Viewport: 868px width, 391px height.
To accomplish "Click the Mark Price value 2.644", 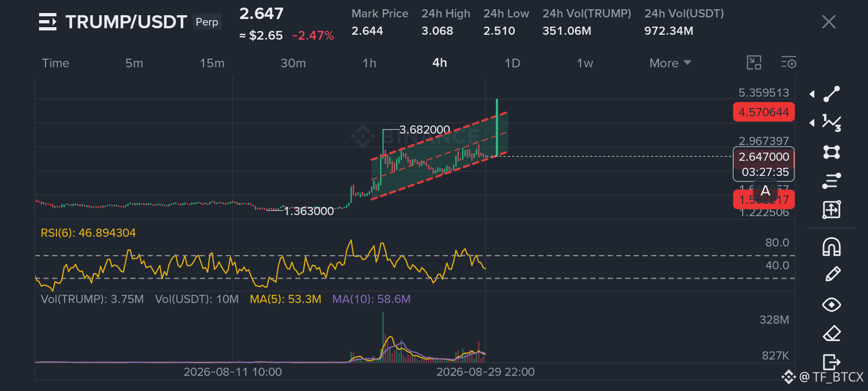I will coord(367,31).
